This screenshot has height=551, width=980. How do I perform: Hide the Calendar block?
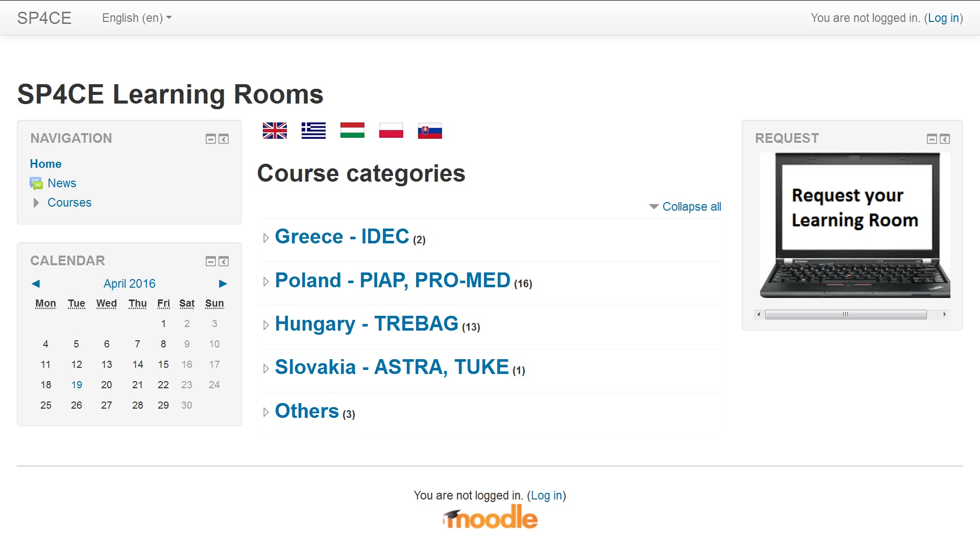tap(210, 262)
